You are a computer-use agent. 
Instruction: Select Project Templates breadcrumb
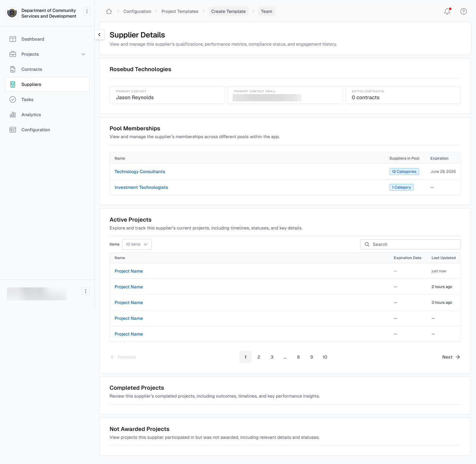coord(180,11)
